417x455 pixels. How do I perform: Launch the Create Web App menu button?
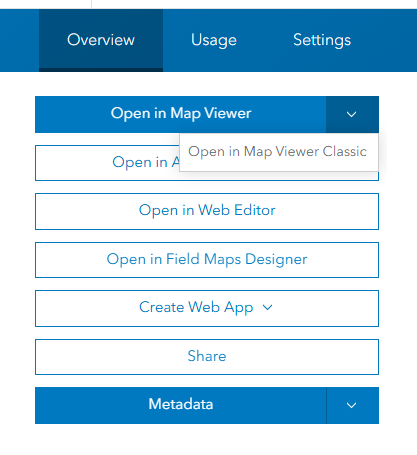click(x=207, y=308)
